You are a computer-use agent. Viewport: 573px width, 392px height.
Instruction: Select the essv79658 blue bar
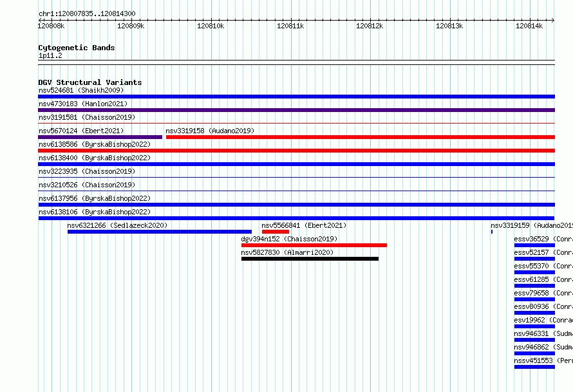coord(534,299)
